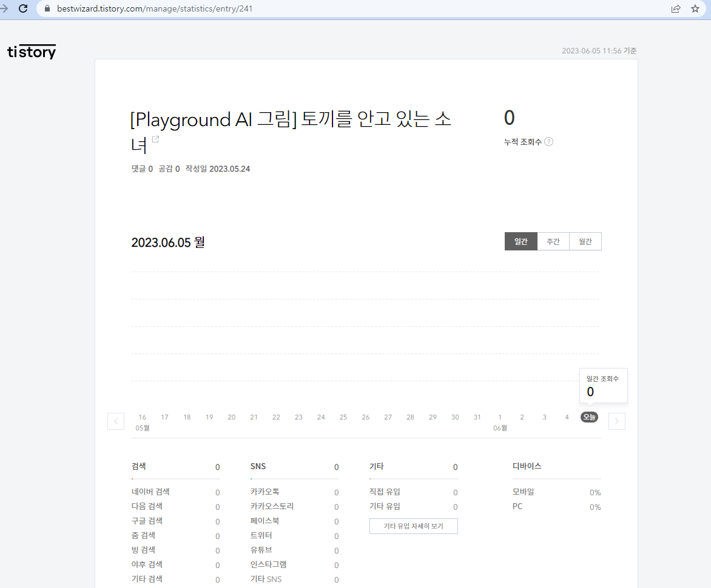Expand 기타 유입 자세히 보기 details
Image resolution: width=711 pixels, height=588 pixels.
413,526
